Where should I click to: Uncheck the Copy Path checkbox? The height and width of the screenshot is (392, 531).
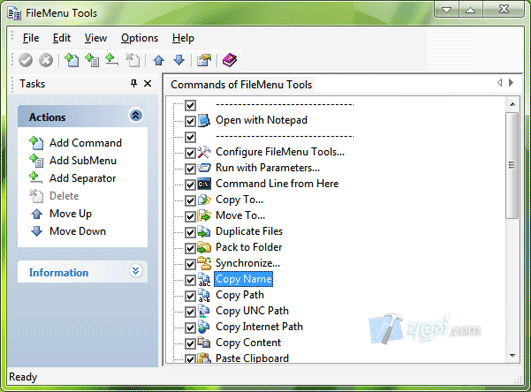click(190, 296)
